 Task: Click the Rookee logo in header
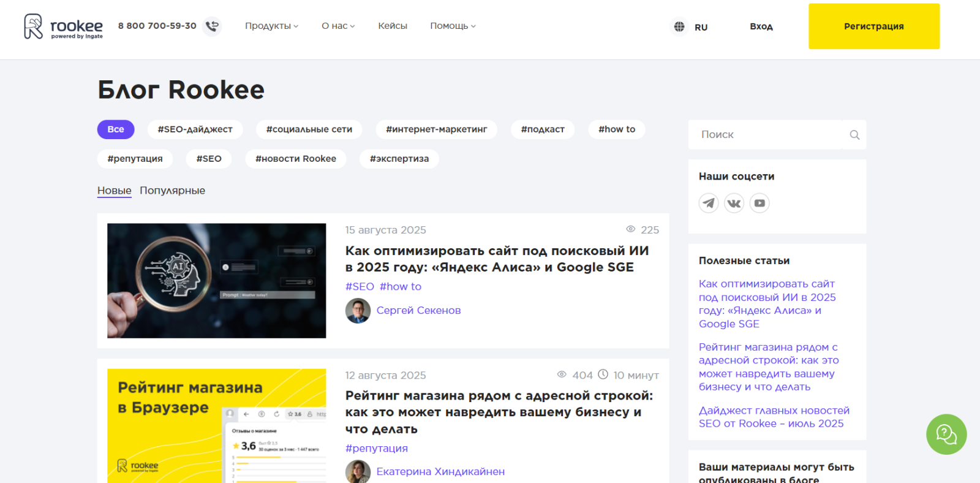[63, 26]
